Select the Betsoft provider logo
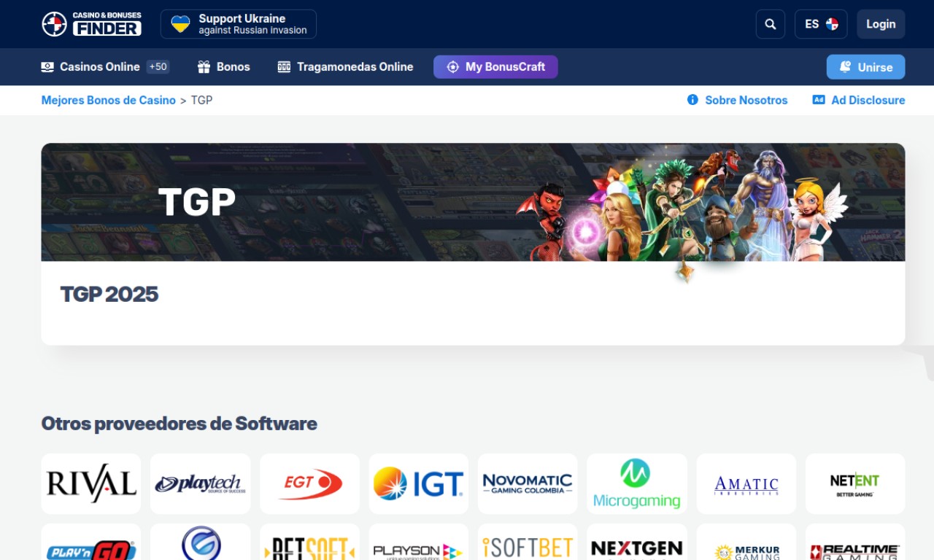934x560 pixels. click(309, 542)
